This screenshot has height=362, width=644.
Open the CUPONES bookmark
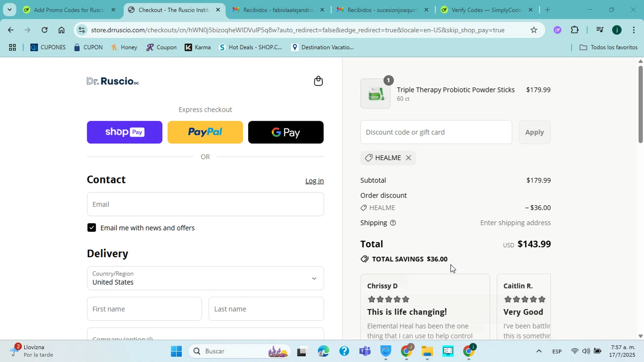coord(48,48)
